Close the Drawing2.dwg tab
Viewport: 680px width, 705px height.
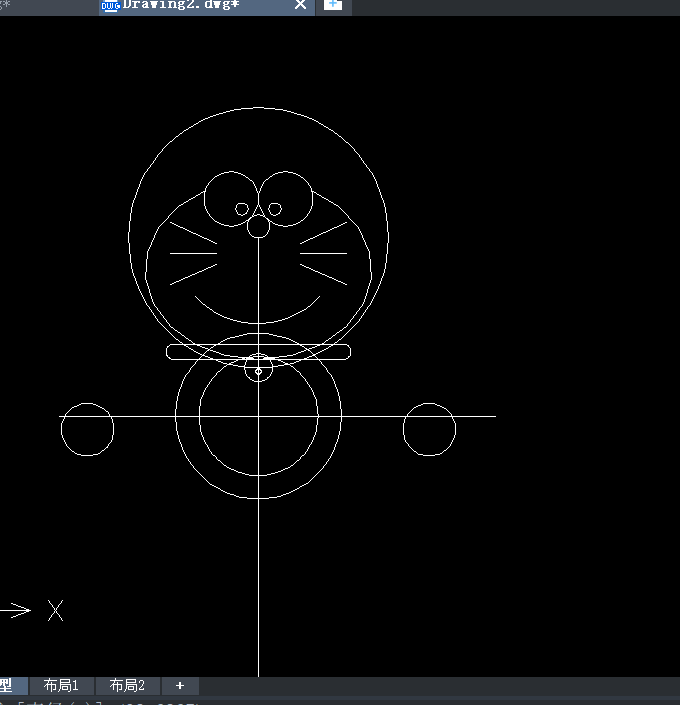click(x=300, y=5)
